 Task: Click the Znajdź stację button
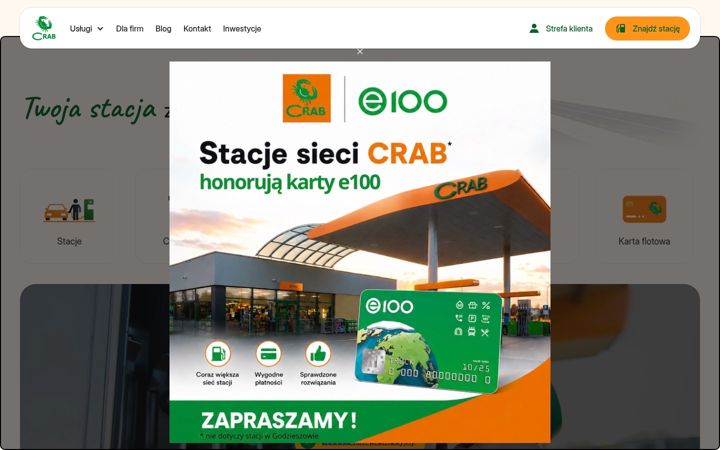pos(647,28)
